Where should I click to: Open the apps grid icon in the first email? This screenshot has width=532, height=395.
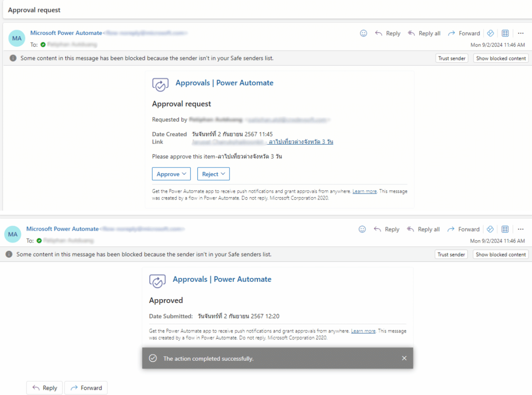point(505,33)
